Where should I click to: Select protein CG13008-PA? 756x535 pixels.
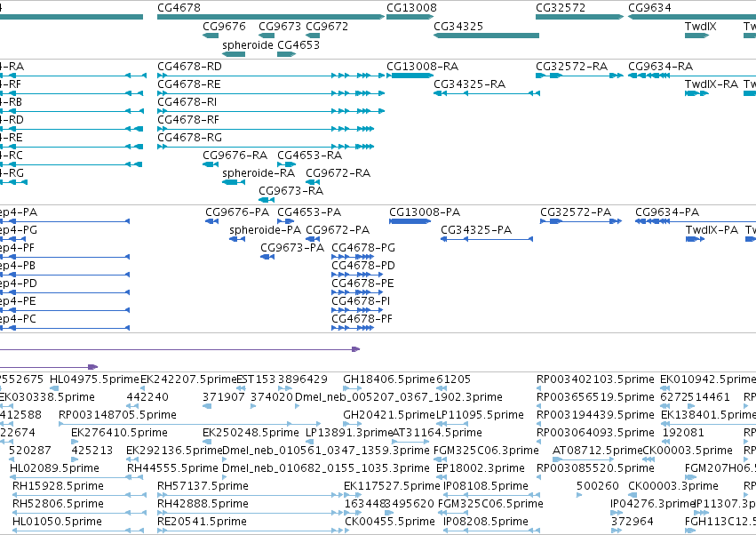(410, 221)
